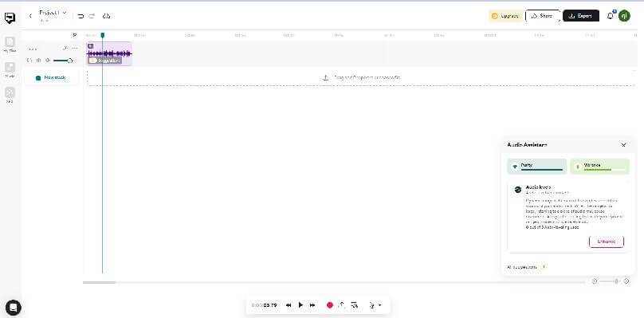Mute the track via speaker icon
The image size is (644, 318).
[x=48, y=61]
